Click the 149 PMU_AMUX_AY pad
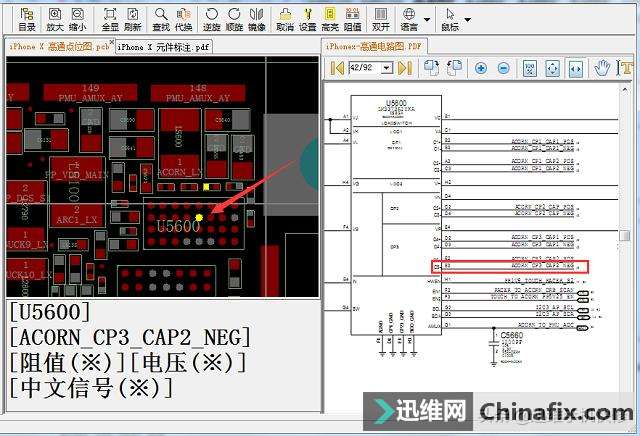The image size is (640, 436). 91,93
